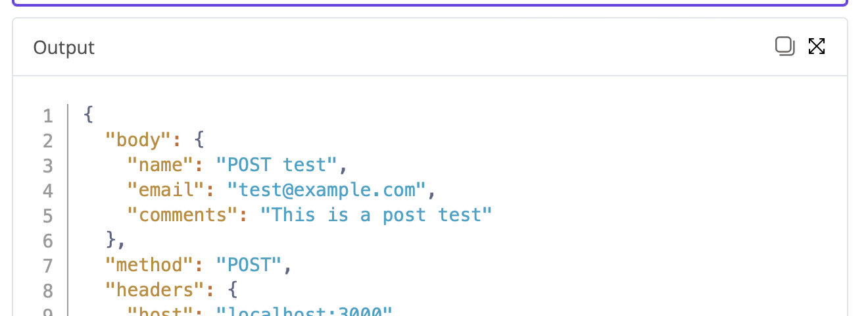Image resolution: width=868 pixels, height=316 pixels.
Task: Click the "POST" method value
Action: 249,265
